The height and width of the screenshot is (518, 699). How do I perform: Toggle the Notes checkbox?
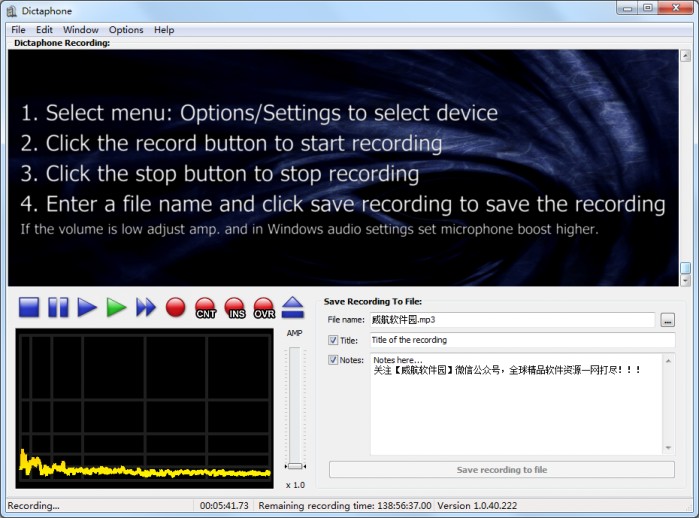point(333,360)
